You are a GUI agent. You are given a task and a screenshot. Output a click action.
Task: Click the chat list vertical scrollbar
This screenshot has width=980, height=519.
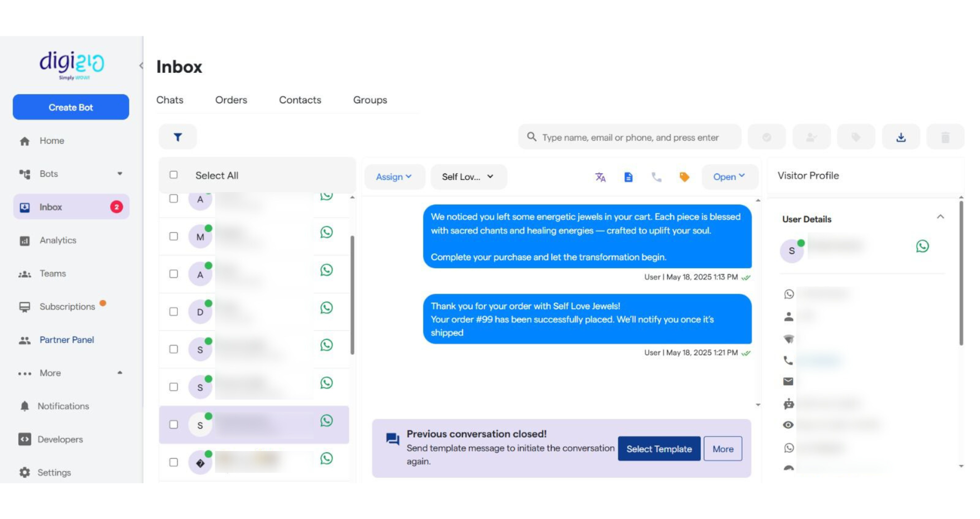pyautogui.click(x=352, y=295)
